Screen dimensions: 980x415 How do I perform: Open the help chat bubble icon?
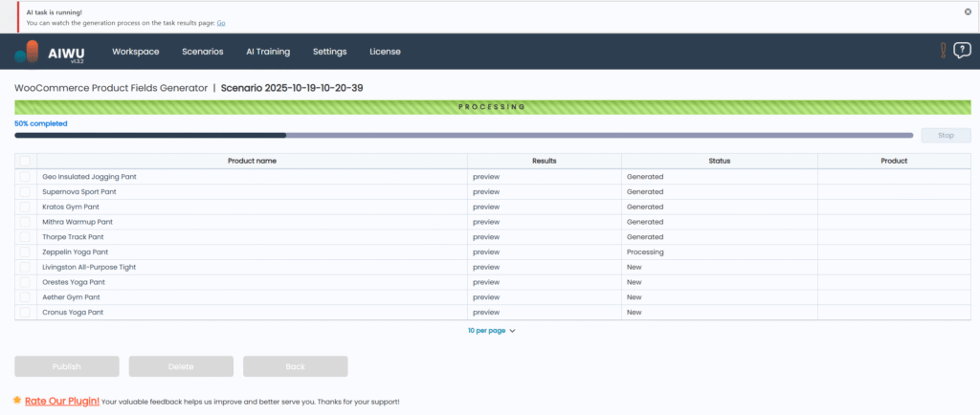pyautogui.click(x=962, y=51)
